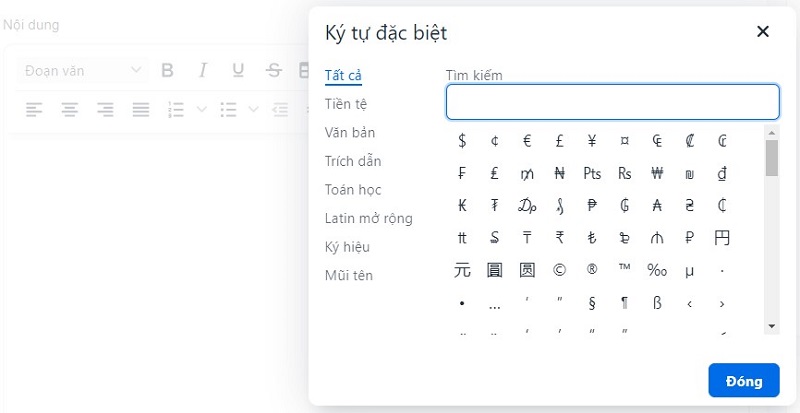Insert the yen ¥ symbol
The width and height of the screenshot is (800, 413).
592,141
